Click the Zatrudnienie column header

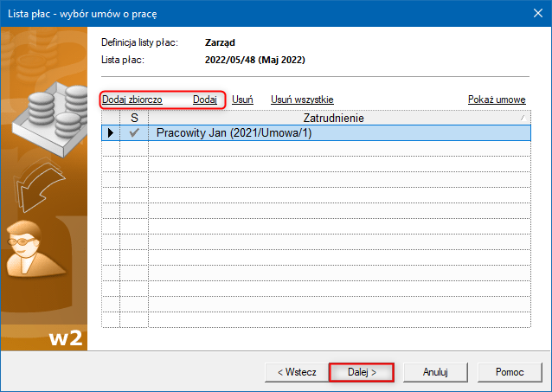tap(333, 118)
